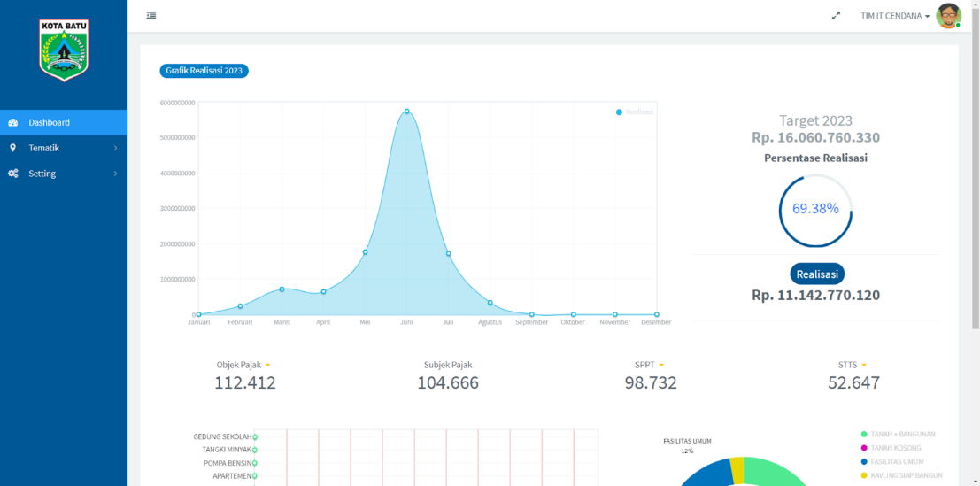Click the fullscreen expand icon
This screenshot has height=486, width=980.
(x=836, y=16)
